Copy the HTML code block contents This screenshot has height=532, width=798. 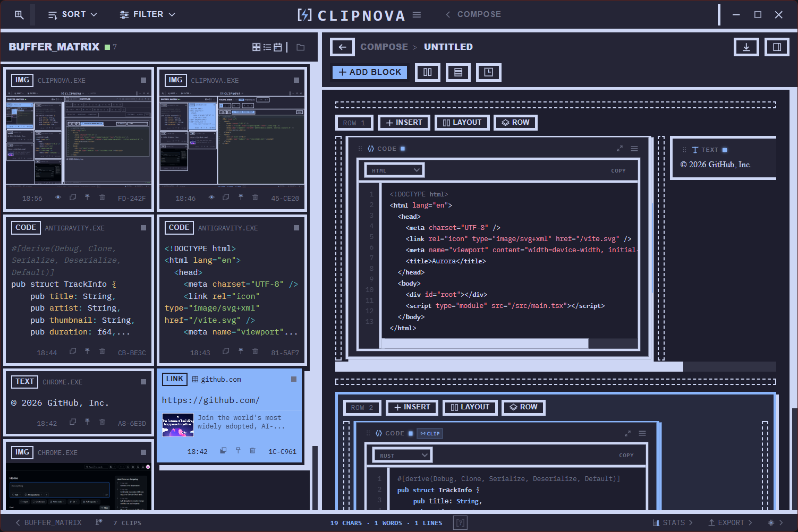pyautogui.click(x=618, y=170)
